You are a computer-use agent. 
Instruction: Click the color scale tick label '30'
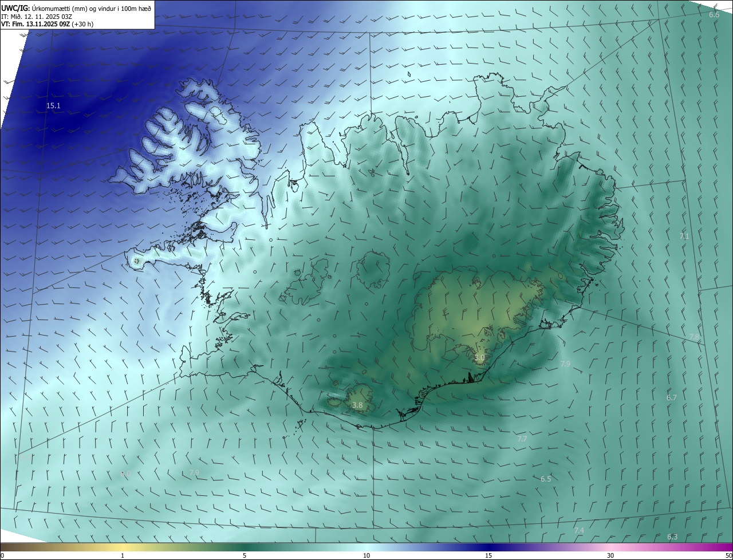(x=610, y=555)
